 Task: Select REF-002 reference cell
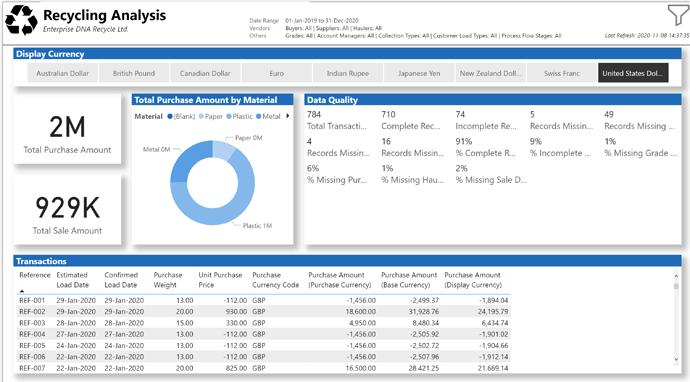32,312
